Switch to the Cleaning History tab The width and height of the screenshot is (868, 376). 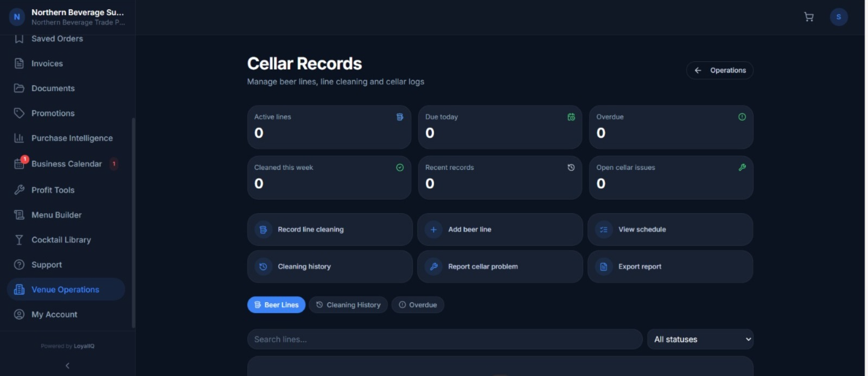(348, 305)
